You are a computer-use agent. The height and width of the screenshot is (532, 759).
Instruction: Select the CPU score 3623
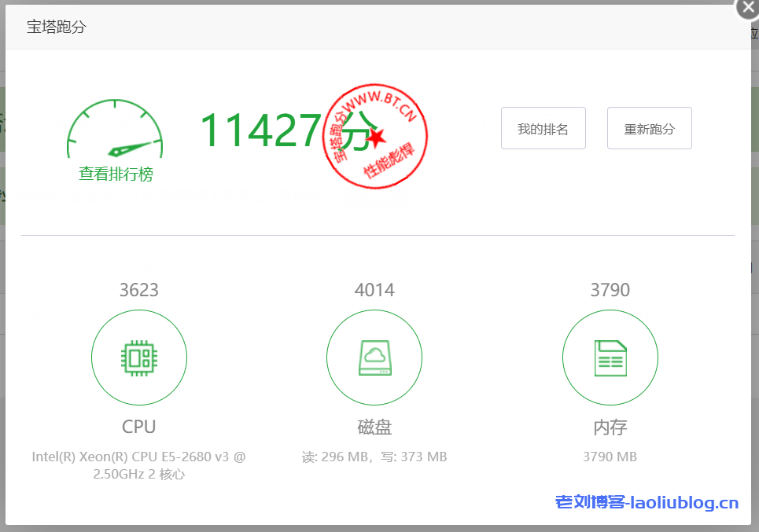click(139, 290)
